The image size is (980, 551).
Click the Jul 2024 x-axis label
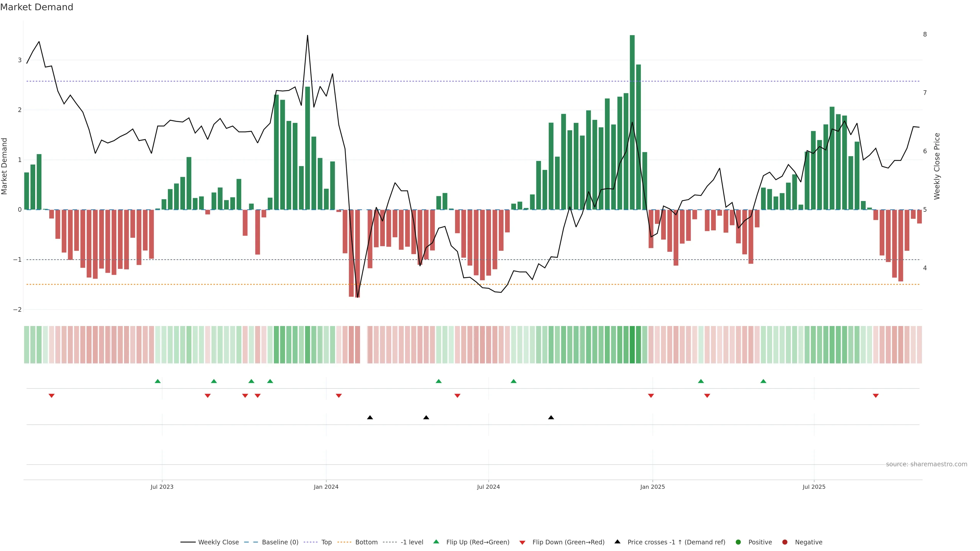coord(488,487)
